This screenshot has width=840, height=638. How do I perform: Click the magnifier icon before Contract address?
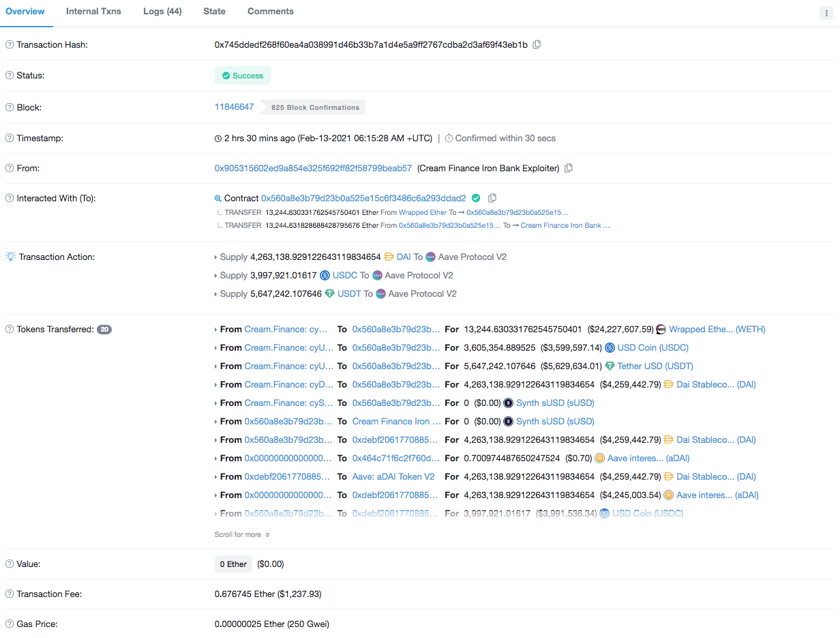(x=218, y=199)
